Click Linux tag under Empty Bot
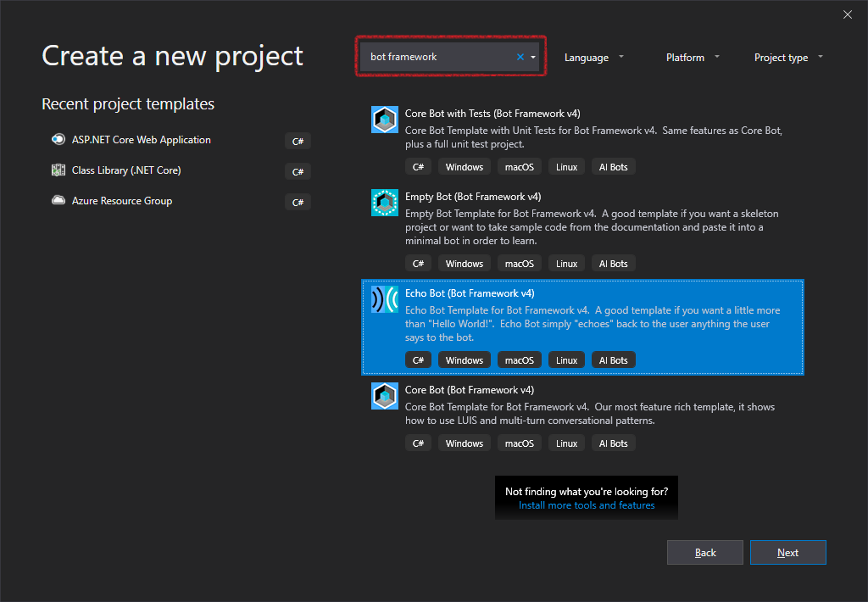 point(566,264)
